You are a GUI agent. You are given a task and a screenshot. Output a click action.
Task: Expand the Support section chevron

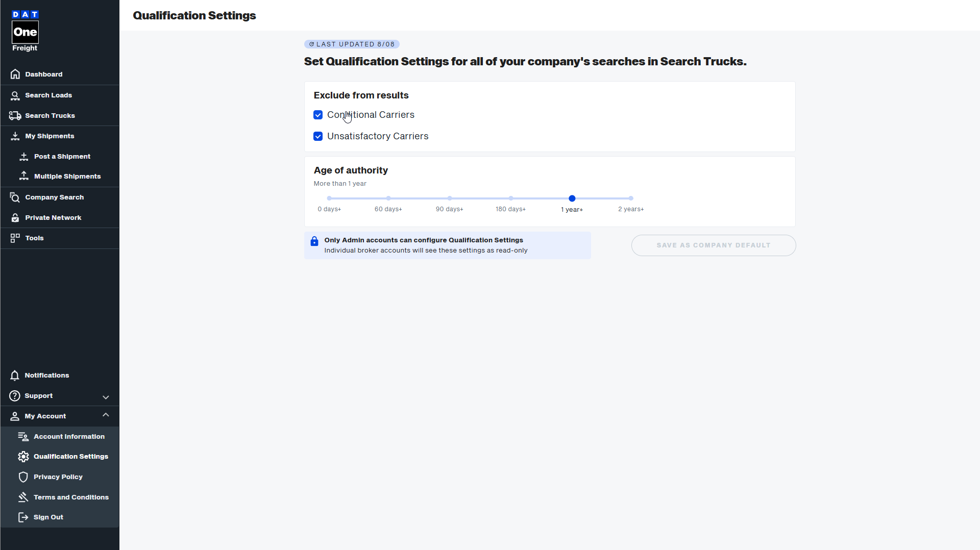(106, 397)
